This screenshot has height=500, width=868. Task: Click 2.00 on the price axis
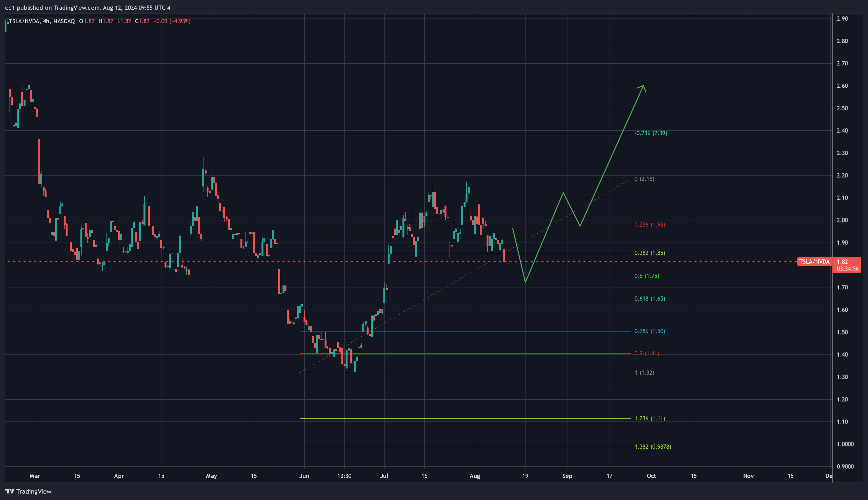(x=842, y=220)
